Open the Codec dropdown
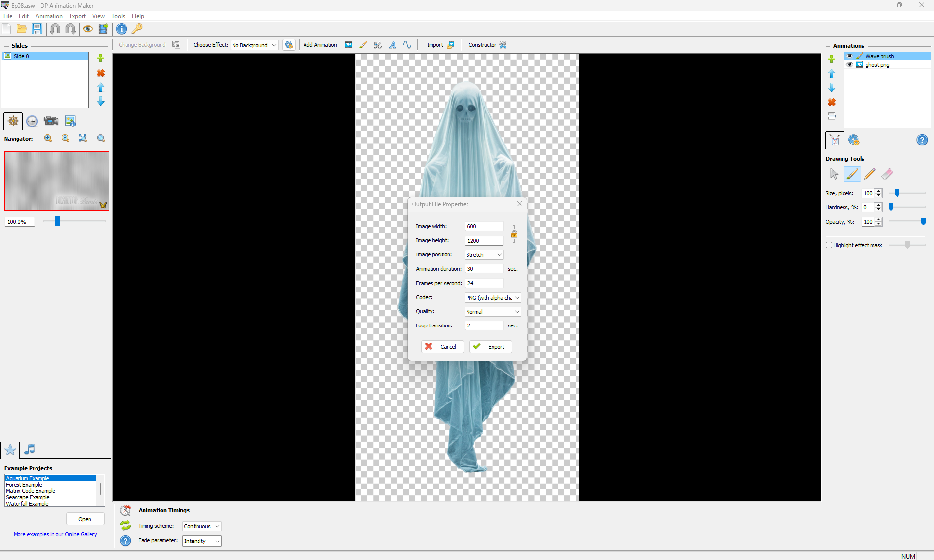The image size is (934, 560). point(492,298)
